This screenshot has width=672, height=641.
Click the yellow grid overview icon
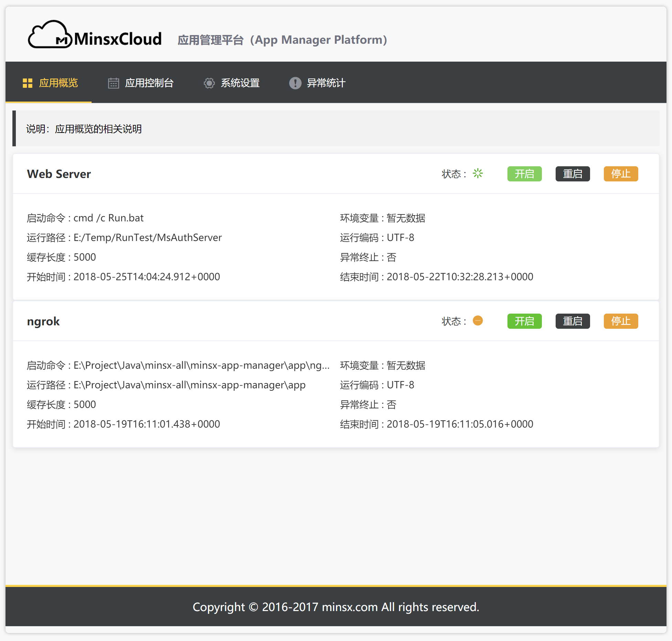[28, 83]
